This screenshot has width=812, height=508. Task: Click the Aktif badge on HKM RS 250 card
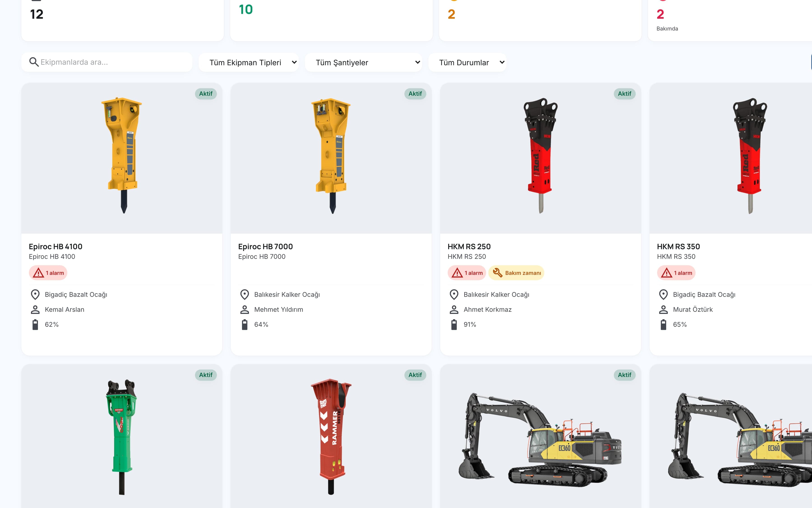pyautogui.click(x=624, y=94)
